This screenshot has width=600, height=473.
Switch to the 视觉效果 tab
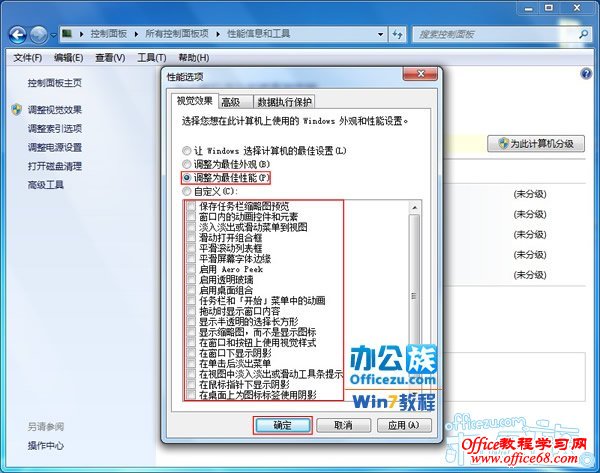(194, 101)
